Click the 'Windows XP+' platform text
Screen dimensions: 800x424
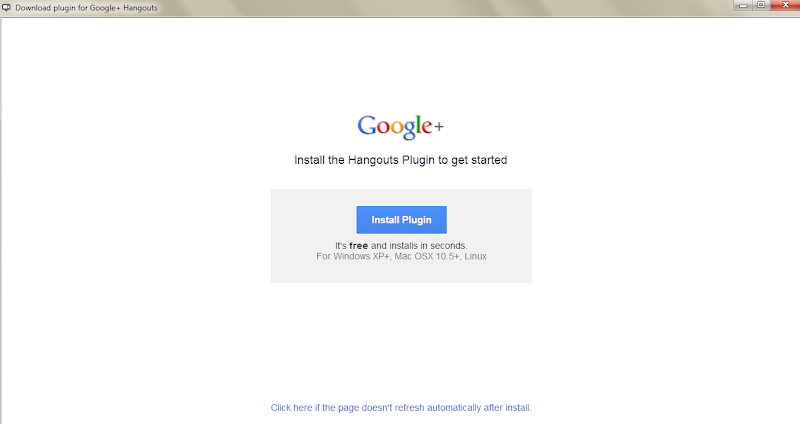[x=361, y=256]
